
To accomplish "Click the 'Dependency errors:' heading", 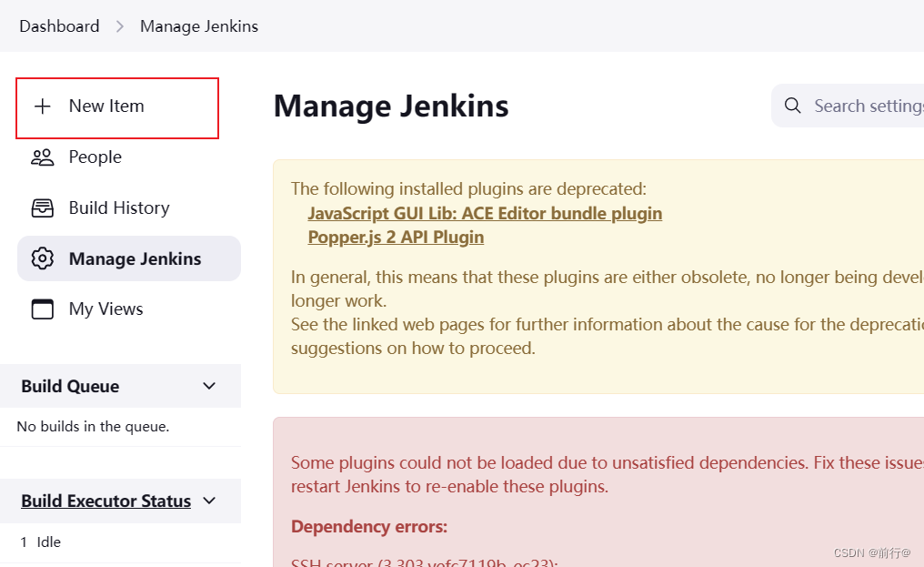I will click(x=369, y=526).
